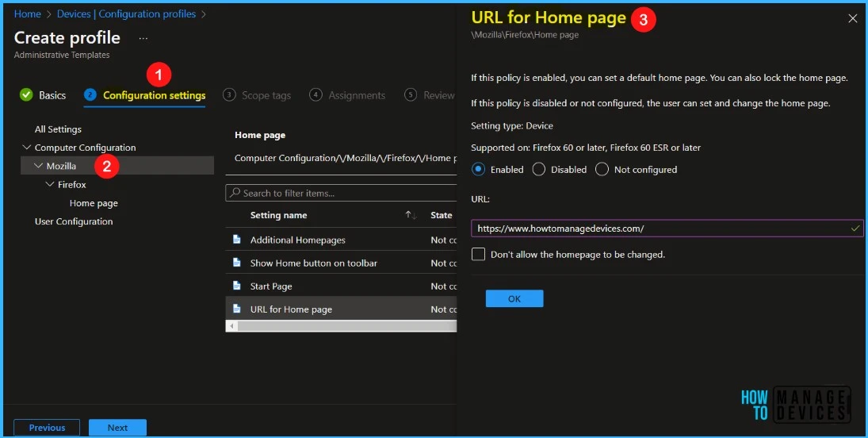Open the Start Page setting

pyautogui.click(x=270, y=286)
